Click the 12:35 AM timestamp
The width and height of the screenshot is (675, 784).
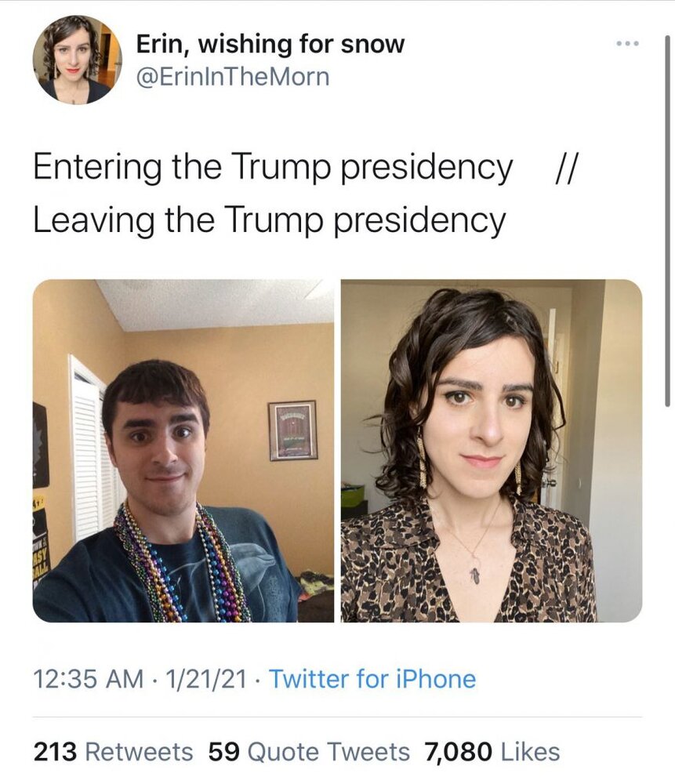89,679
